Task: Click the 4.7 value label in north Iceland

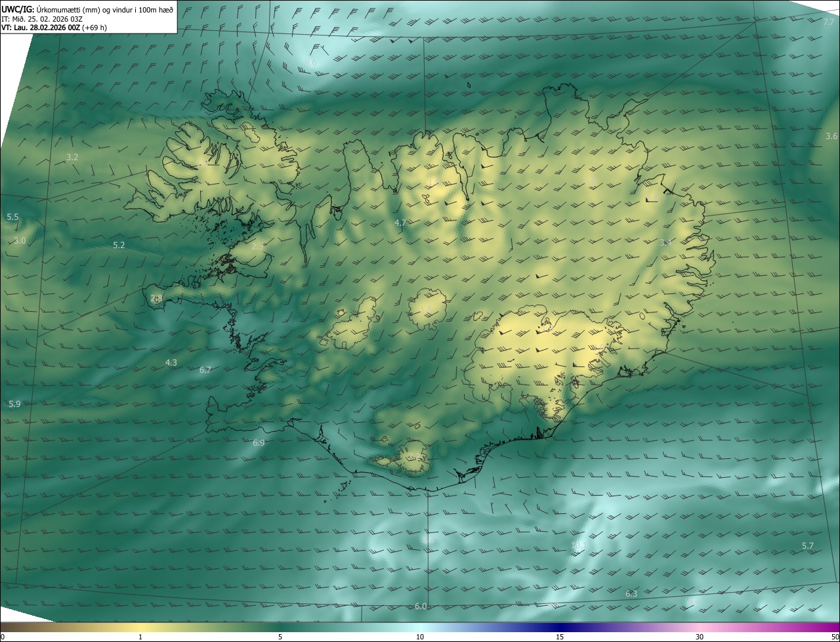Action: (400, 223)
